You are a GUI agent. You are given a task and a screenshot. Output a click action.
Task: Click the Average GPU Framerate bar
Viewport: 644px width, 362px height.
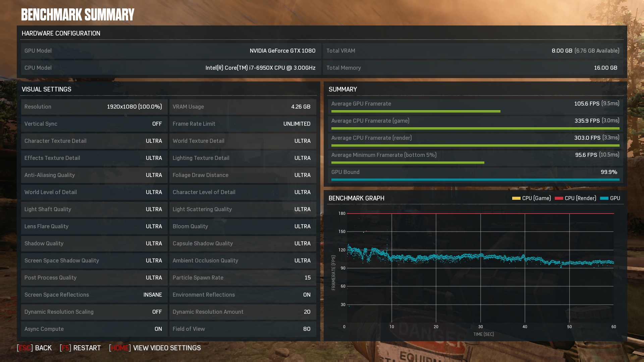tap(416, 111)
